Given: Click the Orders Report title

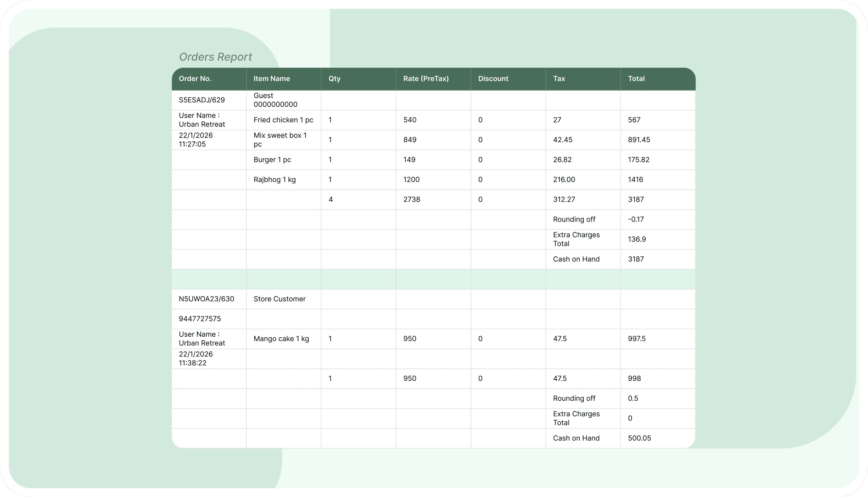Looking at the screenshot, I should pos(216,57).
